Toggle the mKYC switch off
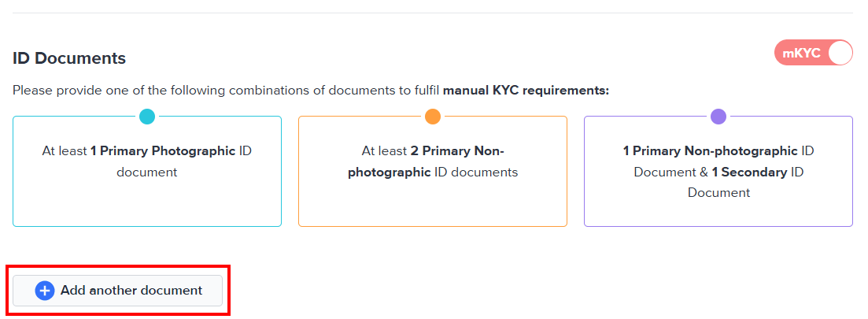Image resolution: width=868 pixels, height=319 pixels. 814,54
